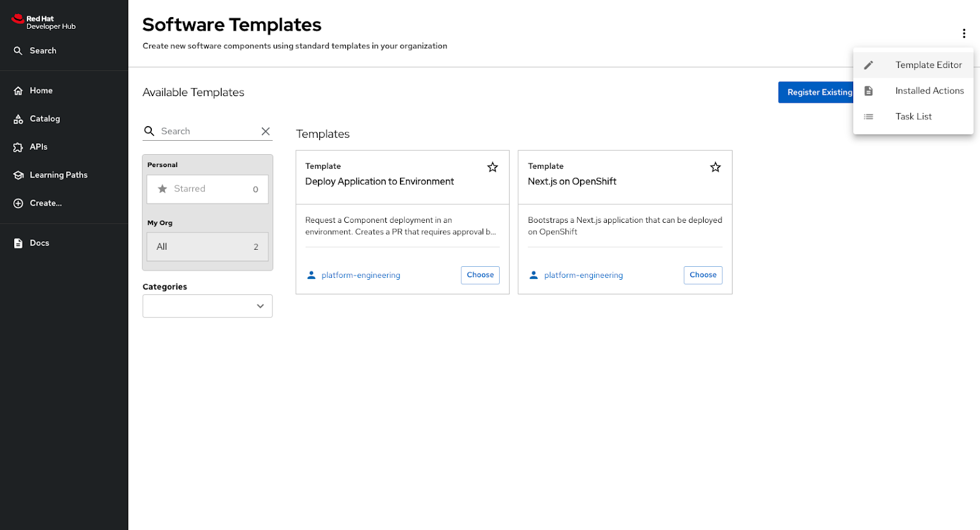Click the Docs document icon
The image size is (980, 530).
click(18, 243)
